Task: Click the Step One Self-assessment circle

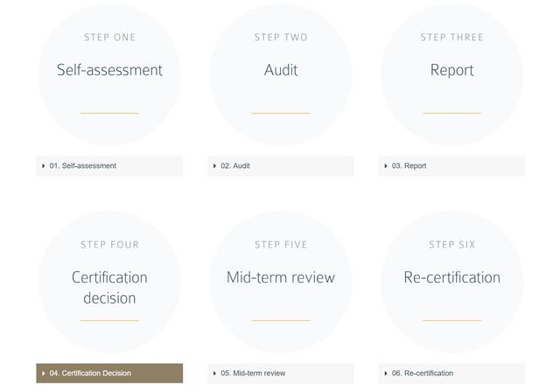Action: [109, 74]
